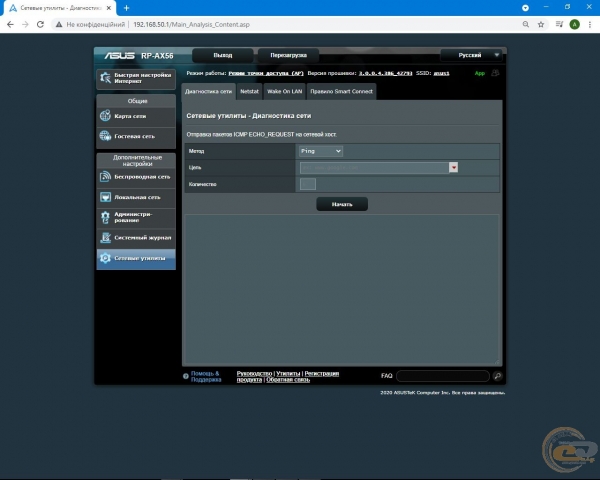Open browser zoom magnifier icon
The width and height of the screenshot is (600, 480).
click(x=526, y=24)
